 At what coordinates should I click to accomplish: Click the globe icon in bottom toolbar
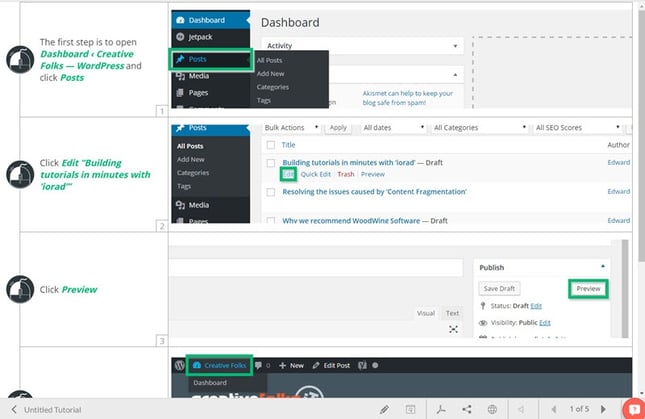(492, 409)
